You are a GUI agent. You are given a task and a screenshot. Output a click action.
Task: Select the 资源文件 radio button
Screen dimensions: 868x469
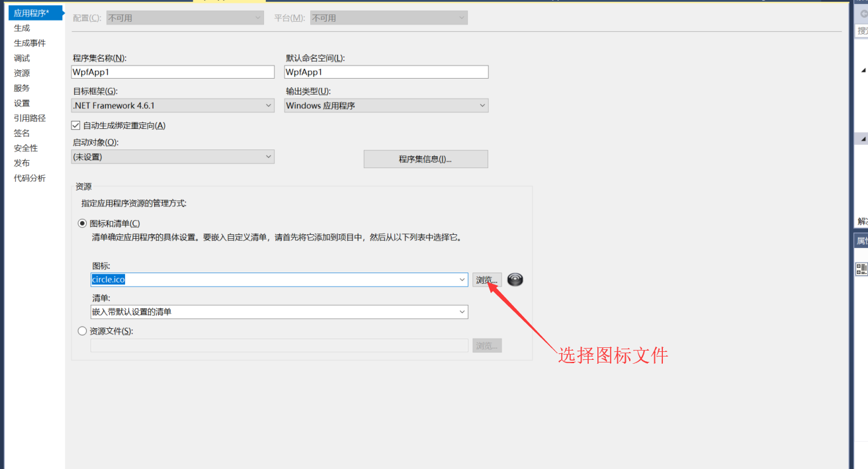82,331
